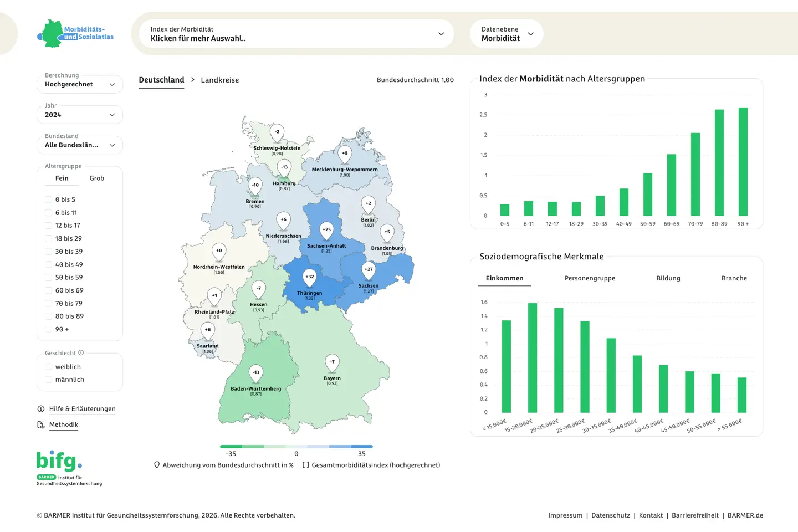This screenshot has width=798, height=532.
Task: Select the Bremen map pin showing -10
Action: tap(255, 187)
